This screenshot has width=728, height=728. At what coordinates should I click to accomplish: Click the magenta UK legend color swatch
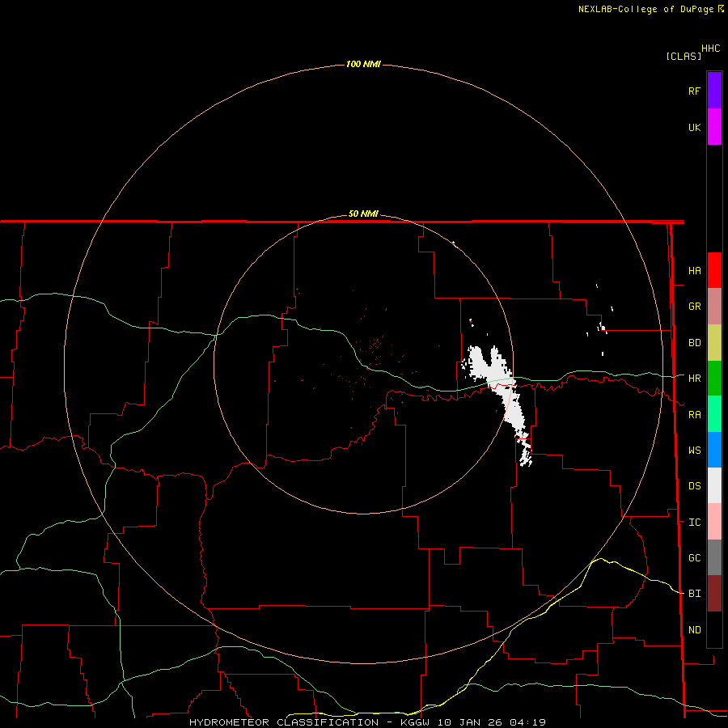pyautogui.click(x=714, y=127)
